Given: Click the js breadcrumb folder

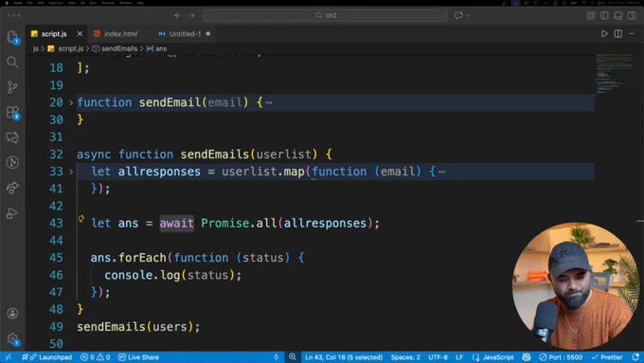Looking at the screenshot, I should (36, 48).
